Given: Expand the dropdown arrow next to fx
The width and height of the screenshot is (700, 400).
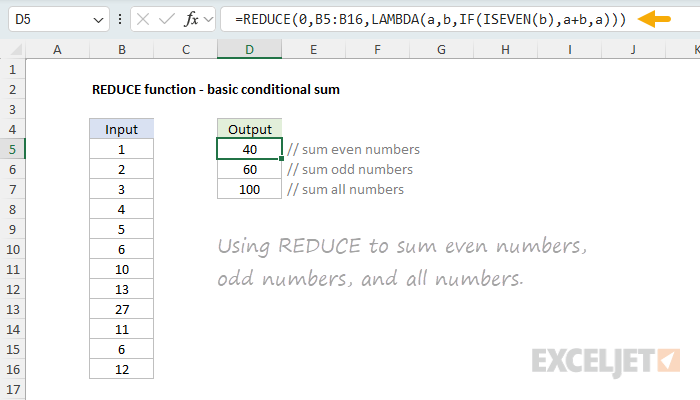Looking at the screenshot, I should 208,20.
